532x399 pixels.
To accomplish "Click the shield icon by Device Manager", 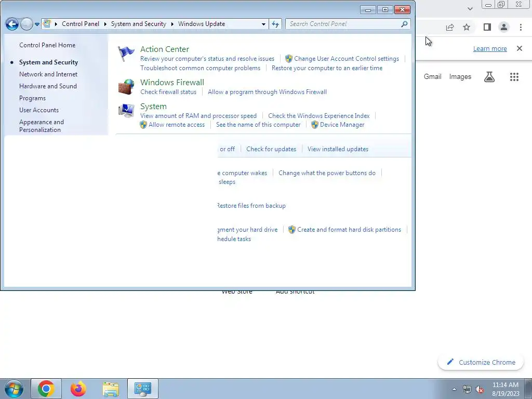I will 315,125.
